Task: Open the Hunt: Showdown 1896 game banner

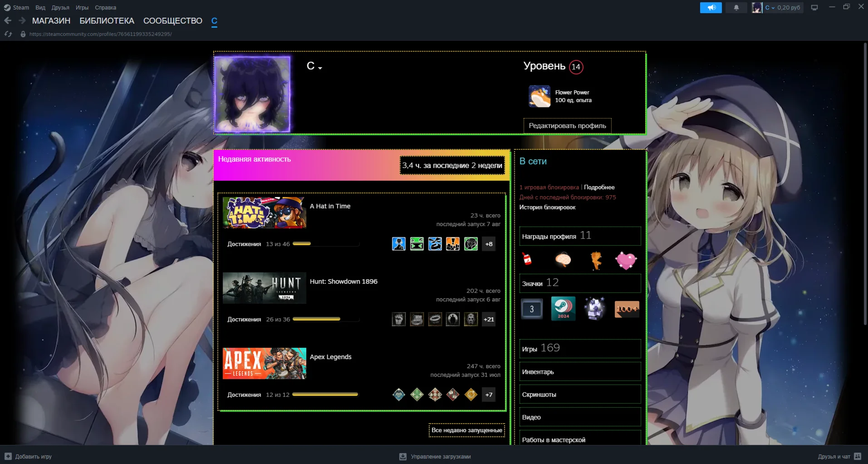Action: pos(265,288)
